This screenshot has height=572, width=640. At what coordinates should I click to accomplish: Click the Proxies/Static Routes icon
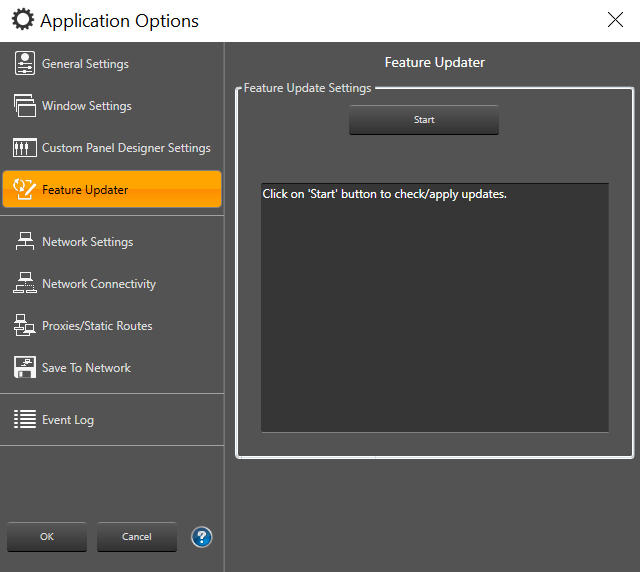(x=24, y=325)
